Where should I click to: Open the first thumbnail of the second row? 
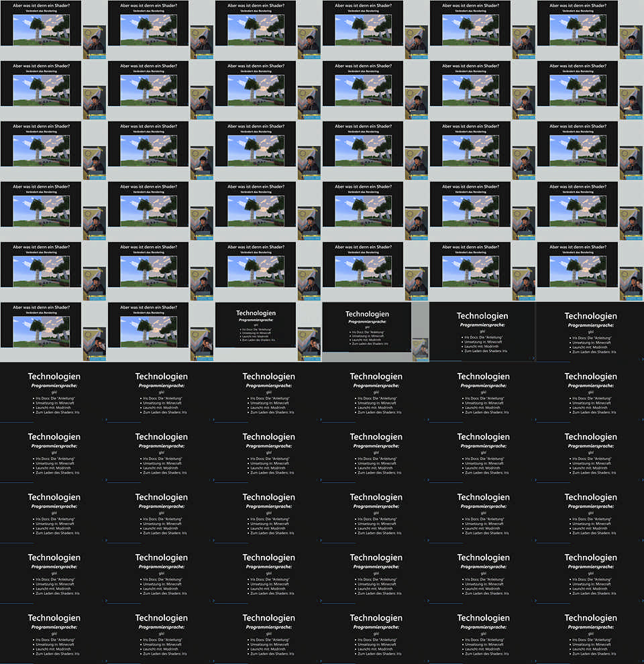click(54, 91)
